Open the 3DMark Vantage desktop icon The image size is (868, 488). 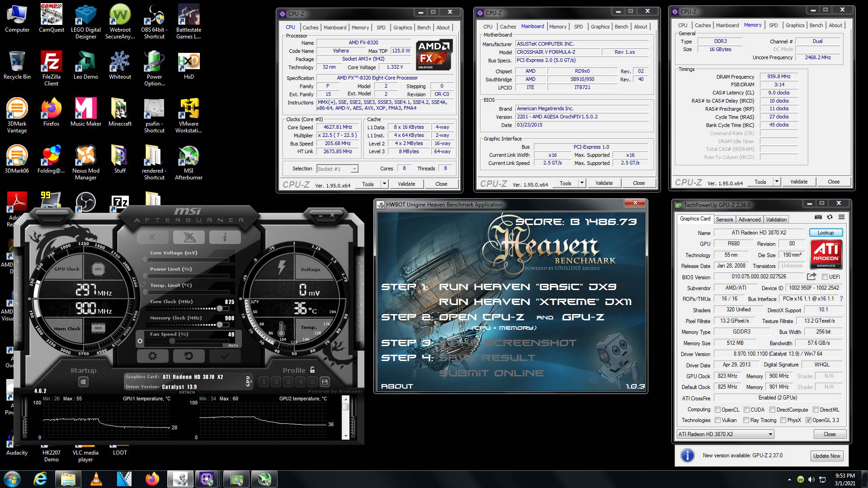(x=17, y=116)
